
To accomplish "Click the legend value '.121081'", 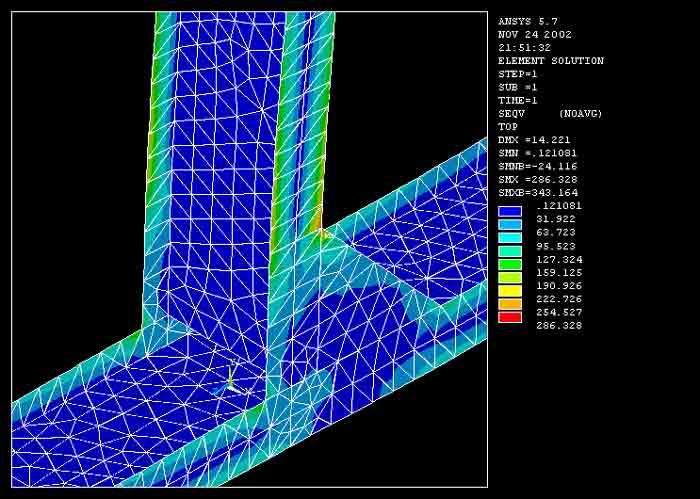I will [x=559, y=206].
